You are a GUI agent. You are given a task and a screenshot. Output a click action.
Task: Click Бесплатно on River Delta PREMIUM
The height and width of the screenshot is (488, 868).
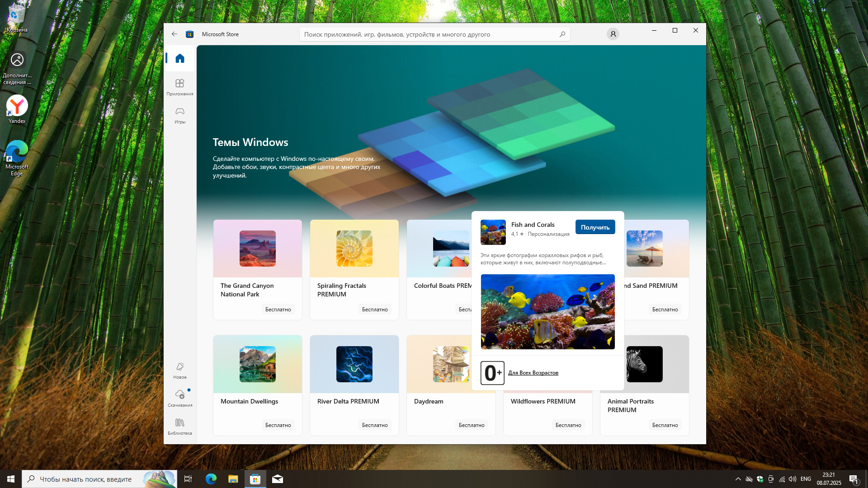pos(375,425)
